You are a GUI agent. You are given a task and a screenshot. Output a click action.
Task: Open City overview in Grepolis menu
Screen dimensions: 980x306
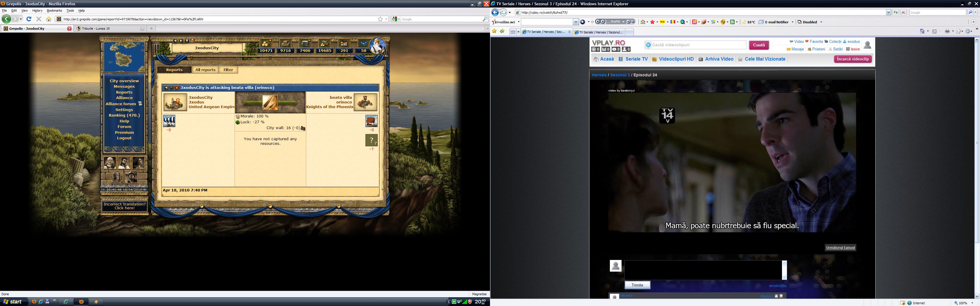click(125, 81)
